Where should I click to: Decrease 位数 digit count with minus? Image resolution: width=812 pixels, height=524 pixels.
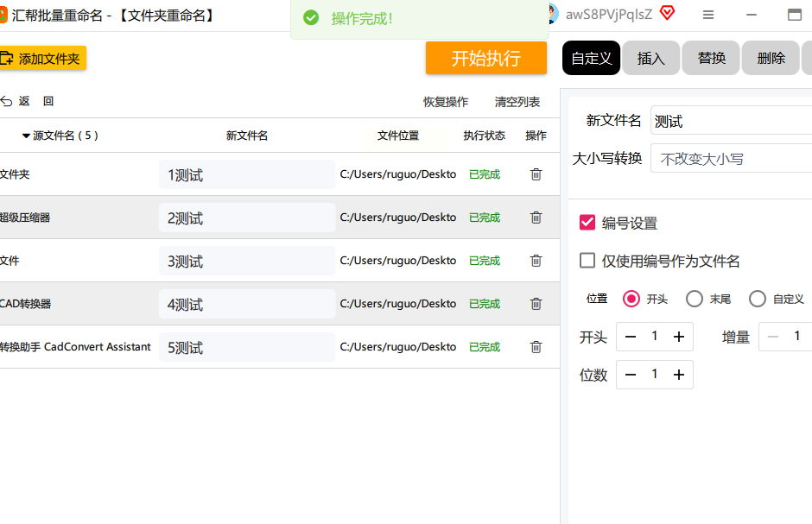tap(631, 375)
